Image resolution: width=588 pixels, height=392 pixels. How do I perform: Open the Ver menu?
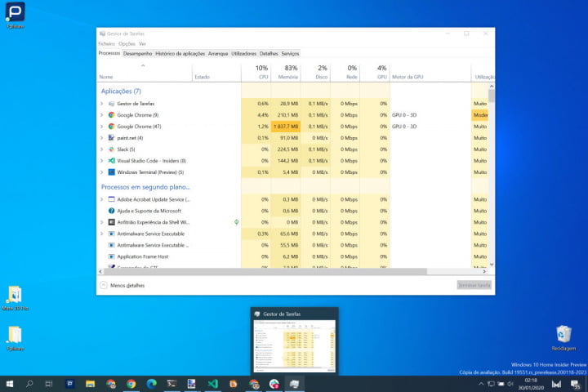pyautogui.click(x=142, y=43)
